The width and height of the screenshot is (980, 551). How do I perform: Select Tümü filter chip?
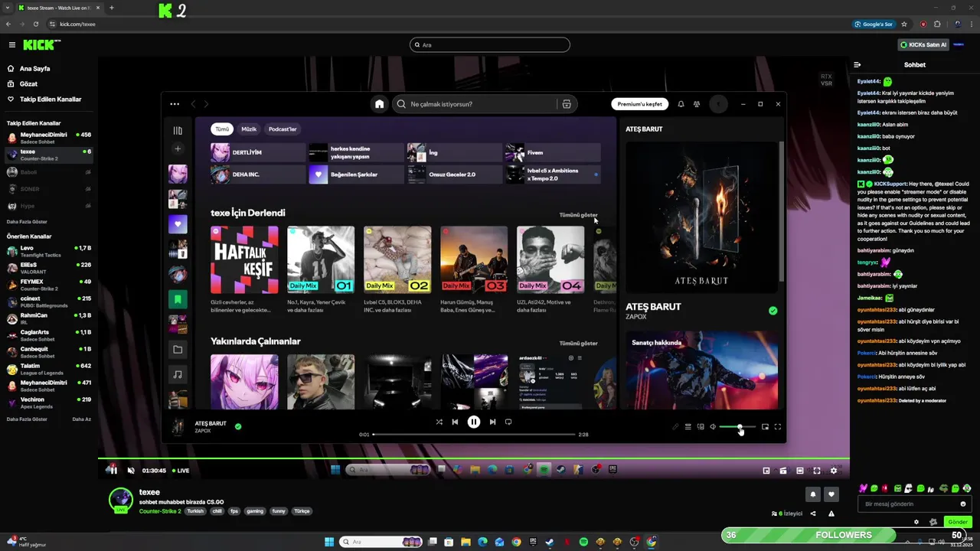point(222,129)
